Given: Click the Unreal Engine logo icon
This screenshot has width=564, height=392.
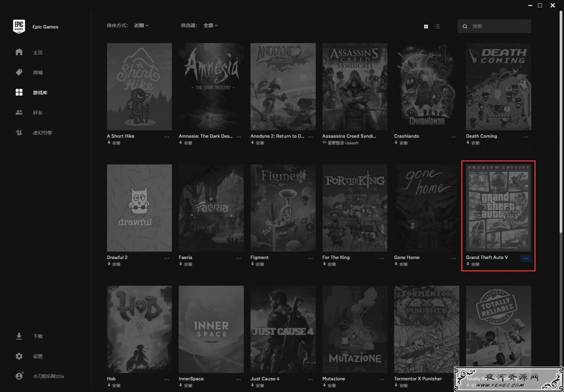Looking at the screenshot, I should pos(19,133).
